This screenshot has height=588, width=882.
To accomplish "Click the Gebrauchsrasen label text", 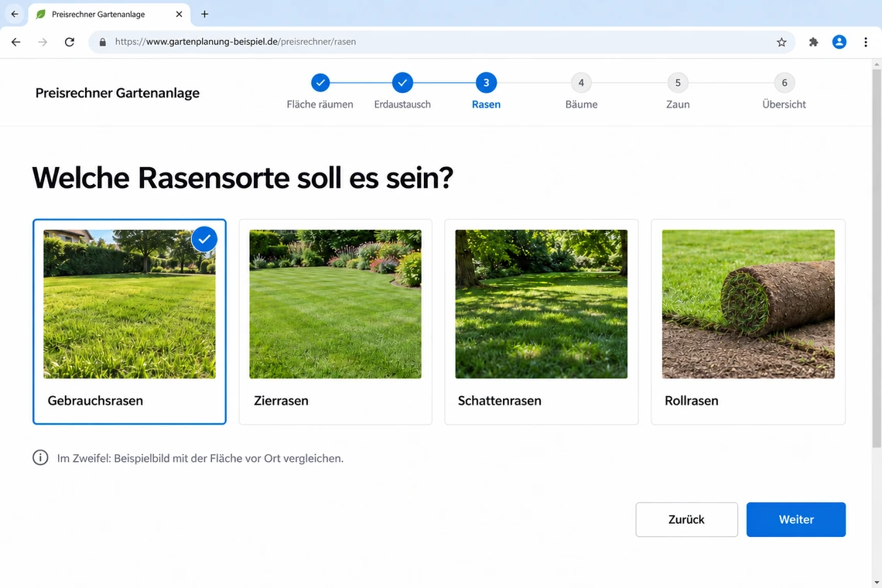I will (95, 401).
